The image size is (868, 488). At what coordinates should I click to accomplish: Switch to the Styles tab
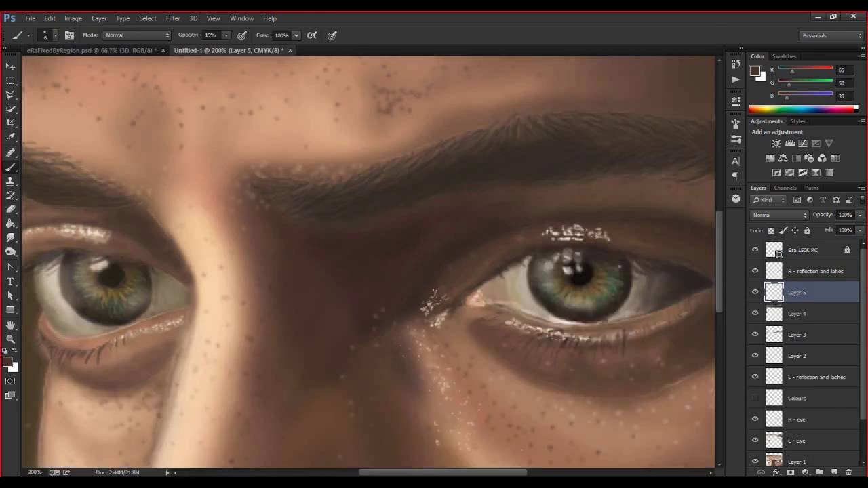point(797,121)
